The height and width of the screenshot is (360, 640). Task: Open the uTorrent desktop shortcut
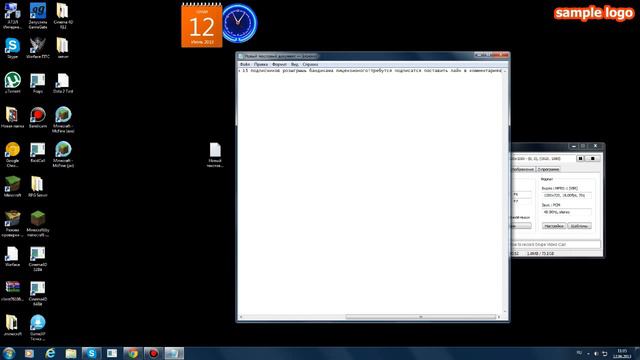point(12,83)
